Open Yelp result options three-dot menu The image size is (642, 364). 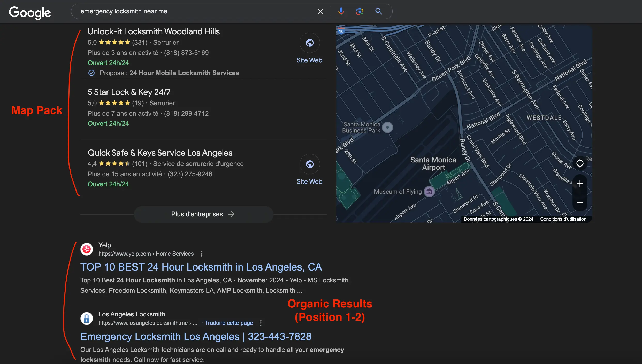202,254
